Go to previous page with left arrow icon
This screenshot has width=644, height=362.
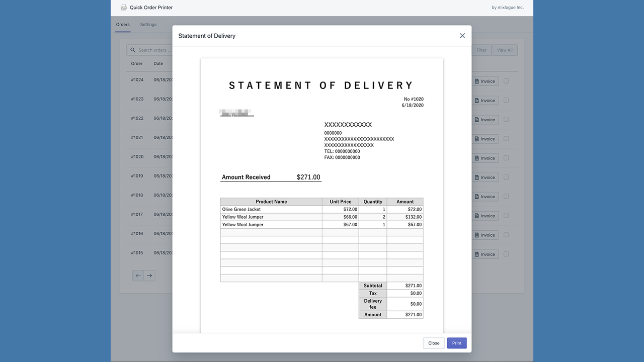coord(137,276)
